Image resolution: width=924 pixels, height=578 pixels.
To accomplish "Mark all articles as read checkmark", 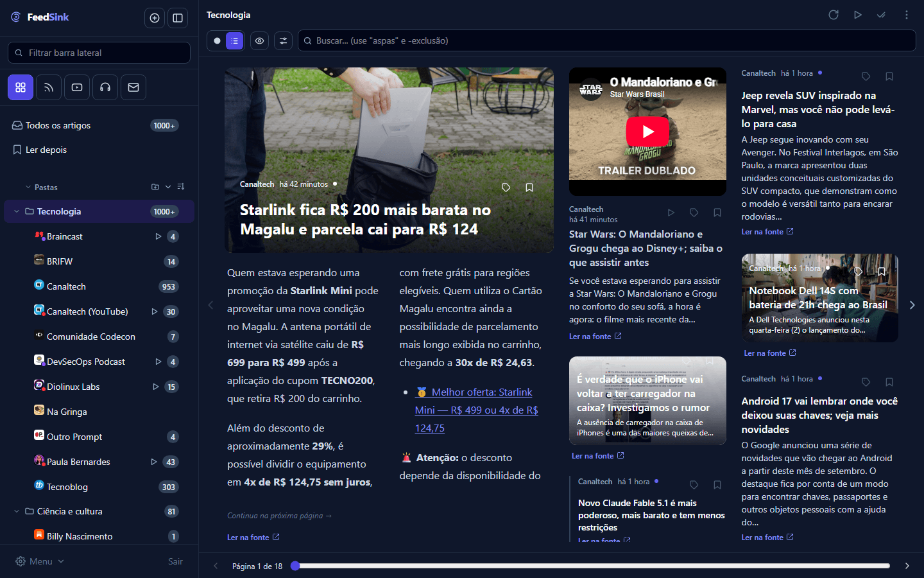I will coord(882,15).
